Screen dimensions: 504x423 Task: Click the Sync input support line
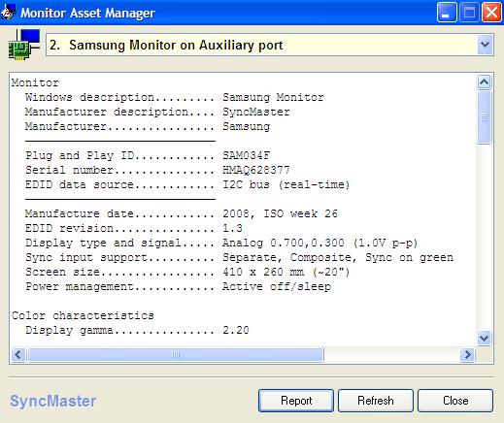point(240,257)
